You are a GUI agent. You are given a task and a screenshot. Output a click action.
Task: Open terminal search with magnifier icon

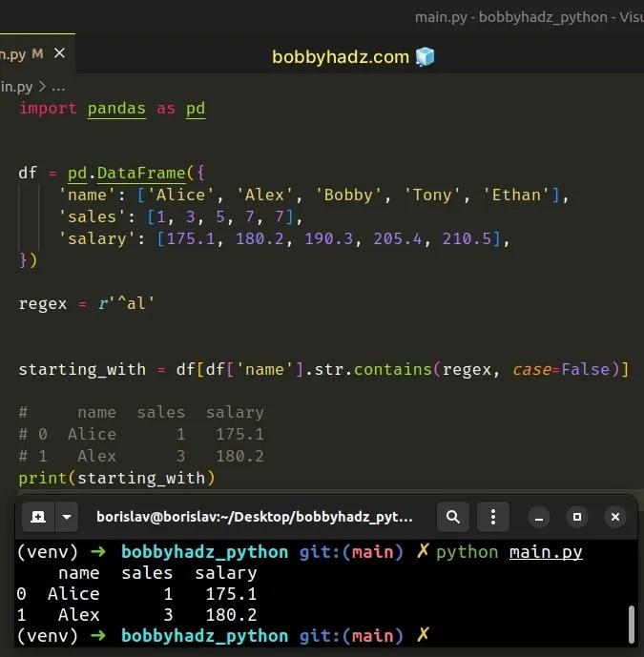[x=453, y=517]
